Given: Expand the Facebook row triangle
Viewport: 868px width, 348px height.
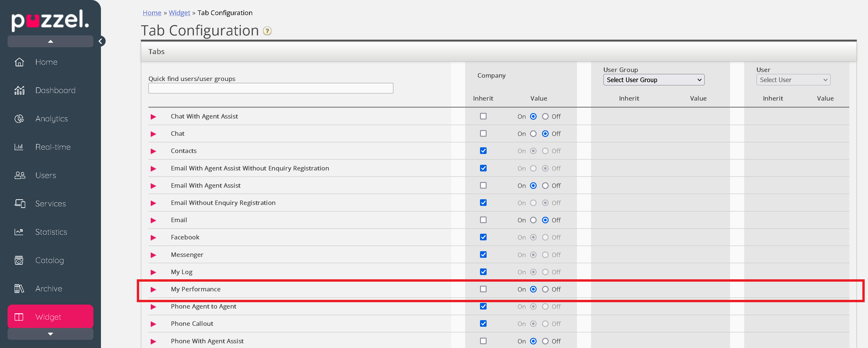Looking at the screenshot, I should click(153, 238).
